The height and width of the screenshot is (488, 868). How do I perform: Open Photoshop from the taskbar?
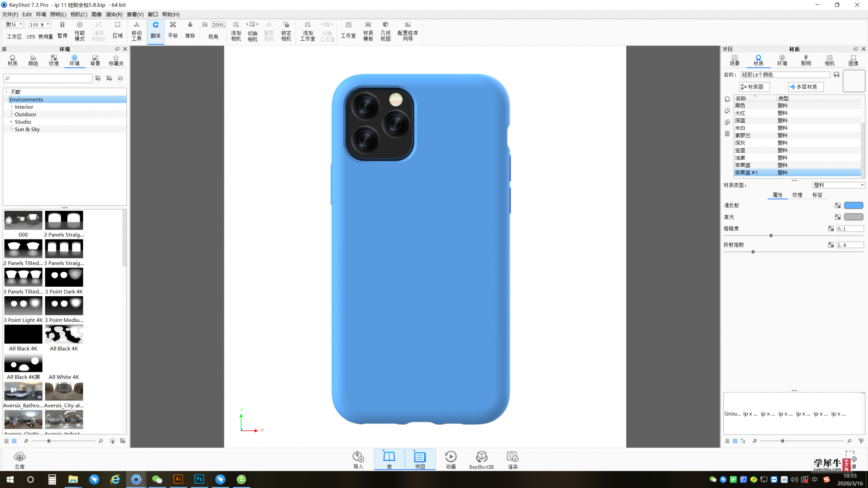tap(199, 479)
